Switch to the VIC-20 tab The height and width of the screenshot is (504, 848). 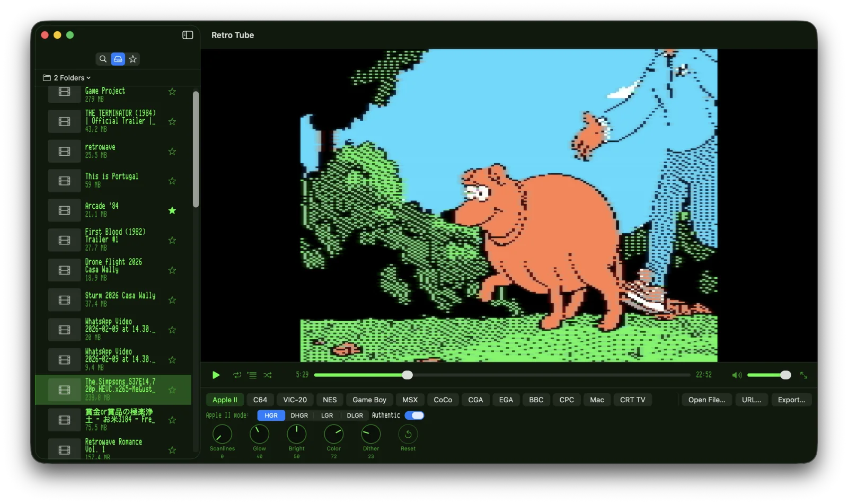point(295,400)
